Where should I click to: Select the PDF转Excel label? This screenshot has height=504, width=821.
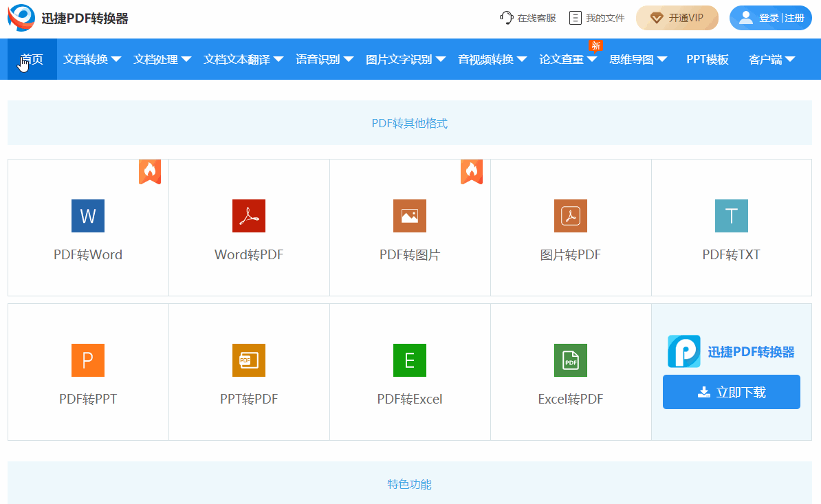(x=409, y=399)
